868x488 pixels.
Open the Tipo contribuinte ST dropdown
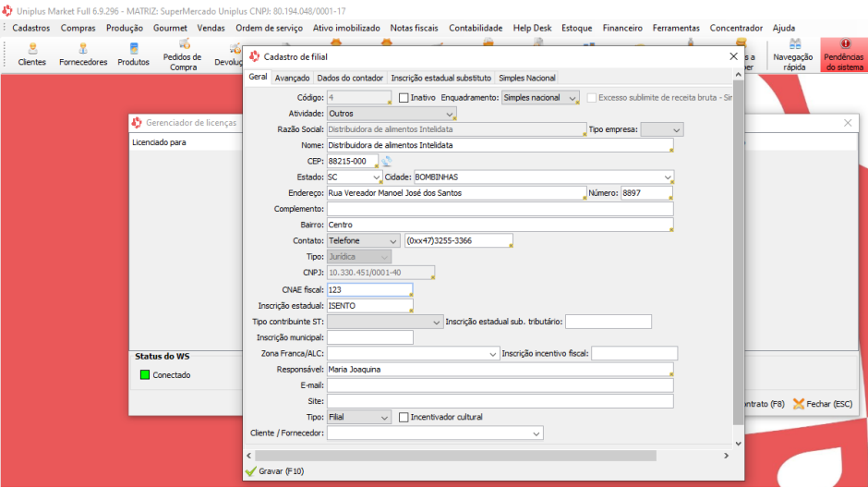[436, 322]
